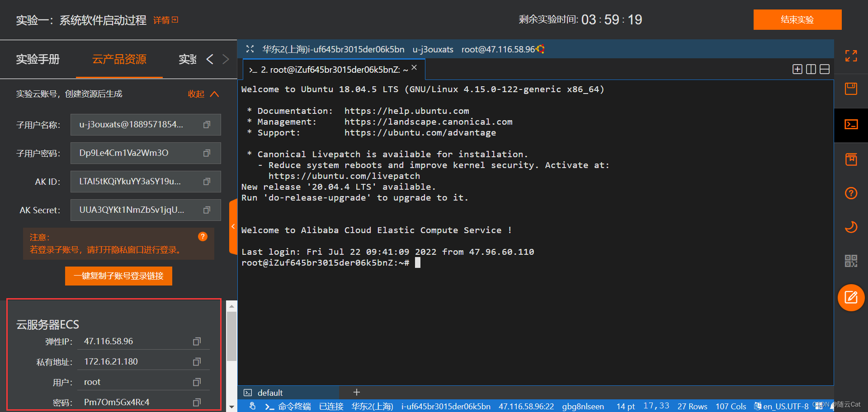Copy the ECS password Pm7Om5Gx4Rc4
Screen dimensions: 868x412
(197, 402)
